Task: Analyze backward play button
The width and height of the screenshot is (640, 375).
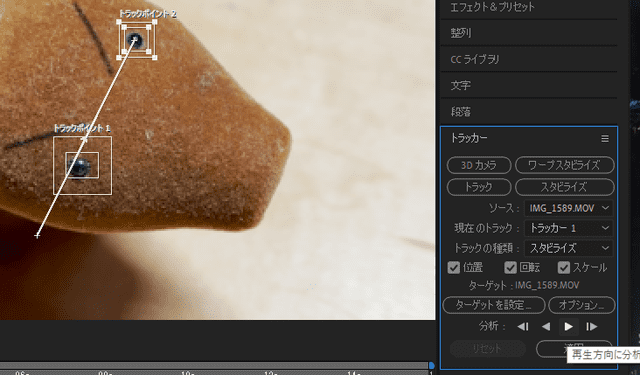Action: point(546,326)
